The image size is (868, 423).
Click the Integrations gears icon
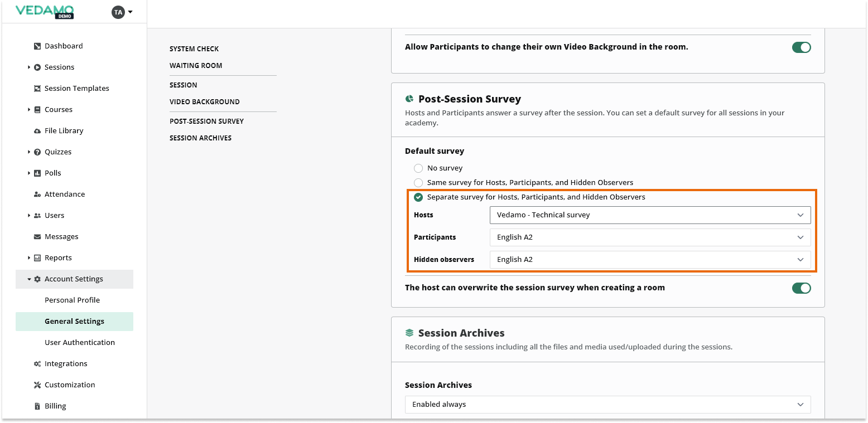tap(37, 364)
